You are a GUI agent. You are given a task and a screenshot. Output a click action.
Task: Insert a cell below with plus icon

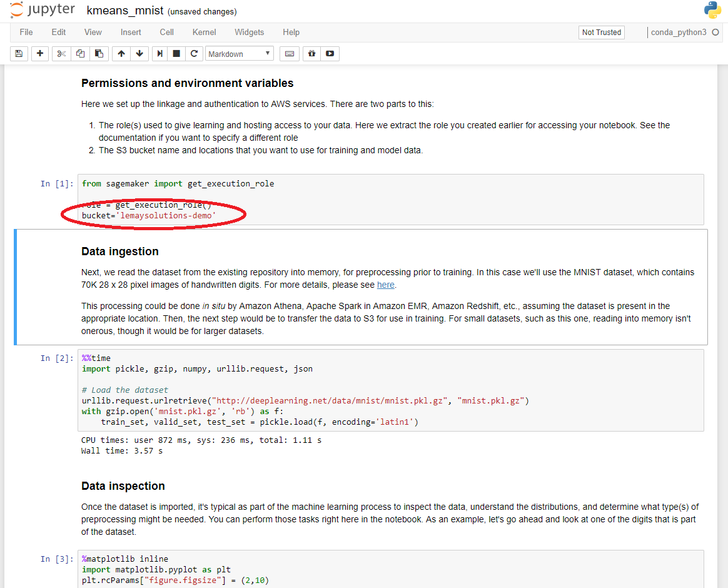click(40, 54)
